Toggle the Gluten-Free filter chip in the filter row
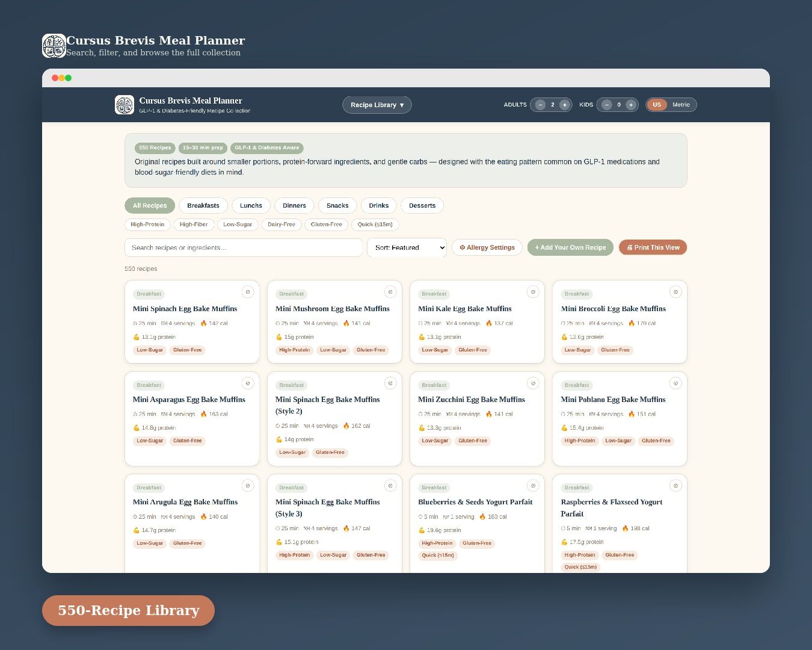 tap(327, 224)
